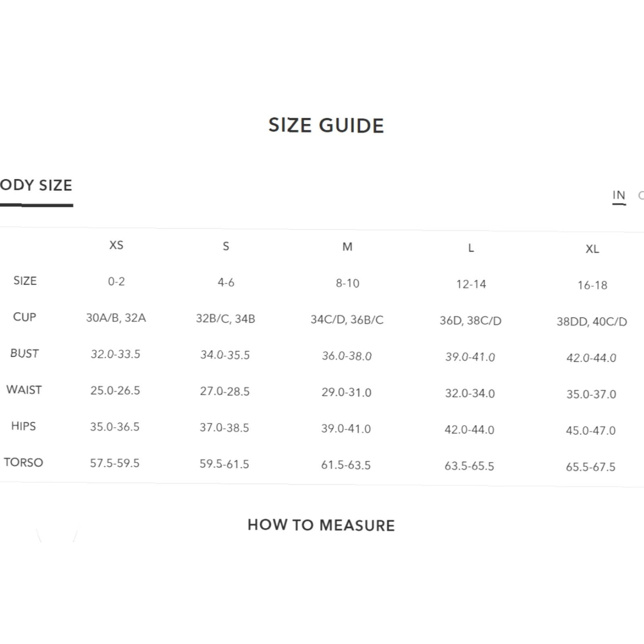The width and height of the screenshot is (644, 644).
Task: Click the 12-14 size cell
Action: click(x=471, y=285)
